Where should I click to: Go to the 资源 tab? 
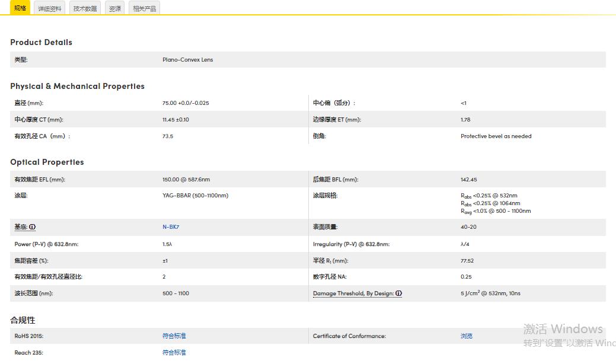pos(114,9)
